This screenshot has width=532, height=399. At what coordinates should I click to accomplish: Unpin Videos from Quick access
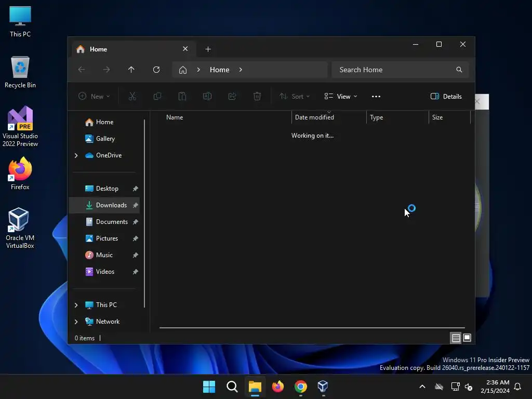click(x=136, y=272)
